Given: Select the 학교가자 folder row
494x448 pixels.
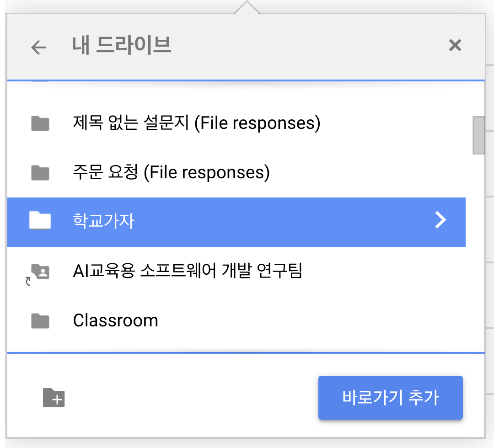Looking at the screenshot, I should 236,222.
